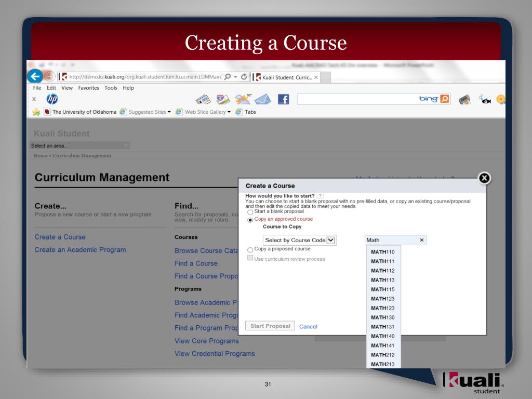Screen dimensions: 532x399
Task: Close the HP toolbar with the x
Action: (34, 99)
